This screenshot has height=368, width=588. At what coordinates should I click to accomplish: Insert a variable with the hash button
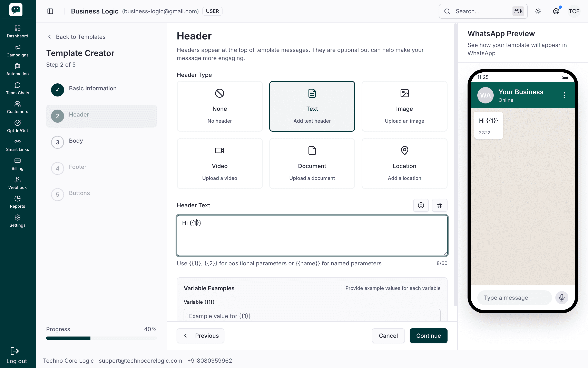[x=440, y=205]
